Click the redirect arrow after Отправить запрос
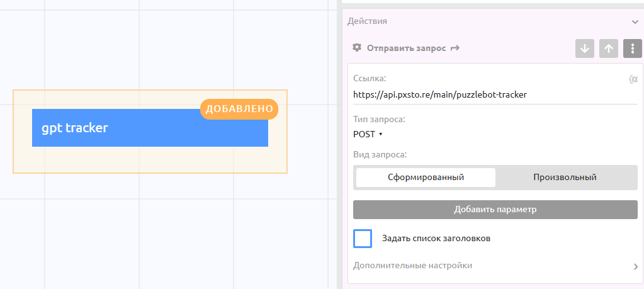 pos(455,48)
